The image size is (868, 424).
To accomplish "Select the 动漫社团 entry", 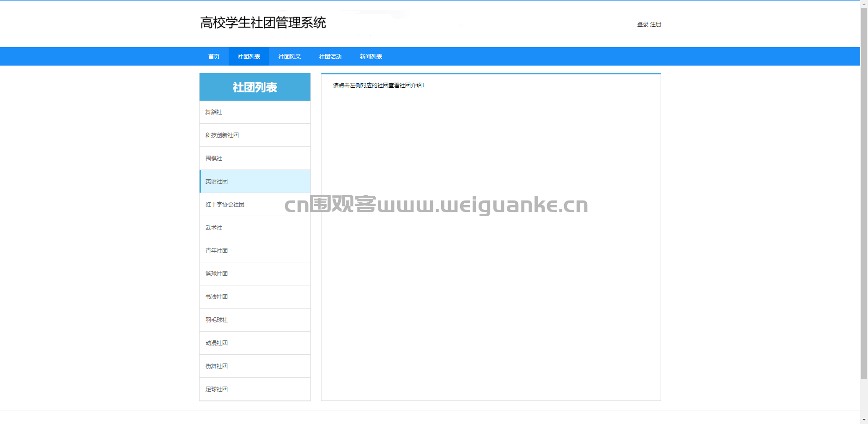I will tap(255, 343).
